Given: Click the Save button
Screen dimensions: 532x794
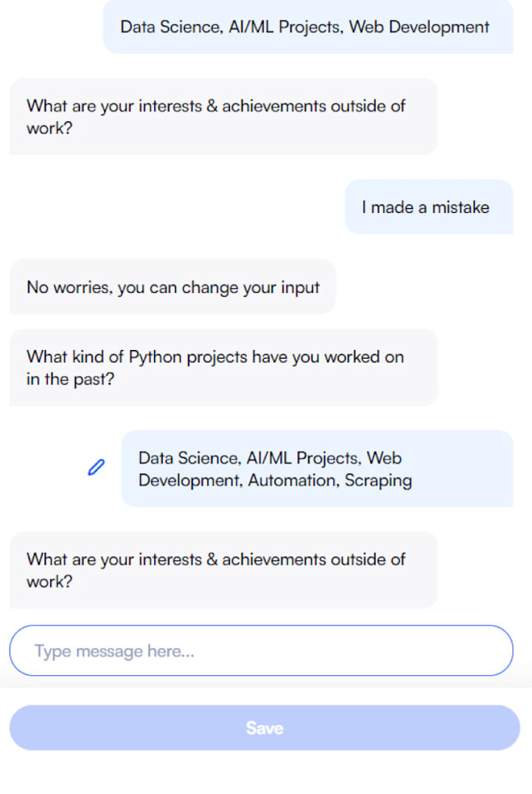Looking at the screenshot, I should click(264, 727).
